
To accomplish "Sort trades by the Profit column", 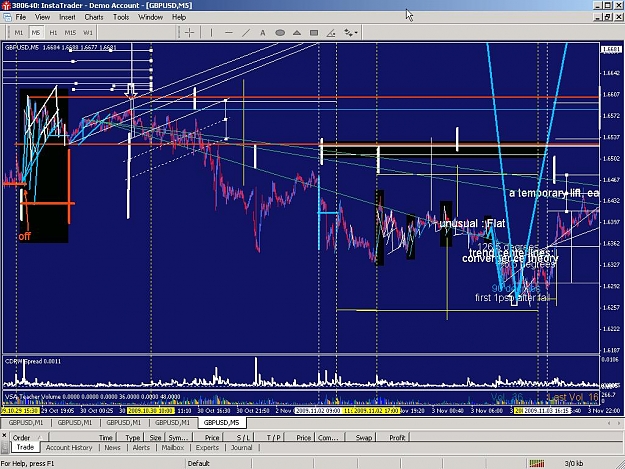I will point(393,438).
